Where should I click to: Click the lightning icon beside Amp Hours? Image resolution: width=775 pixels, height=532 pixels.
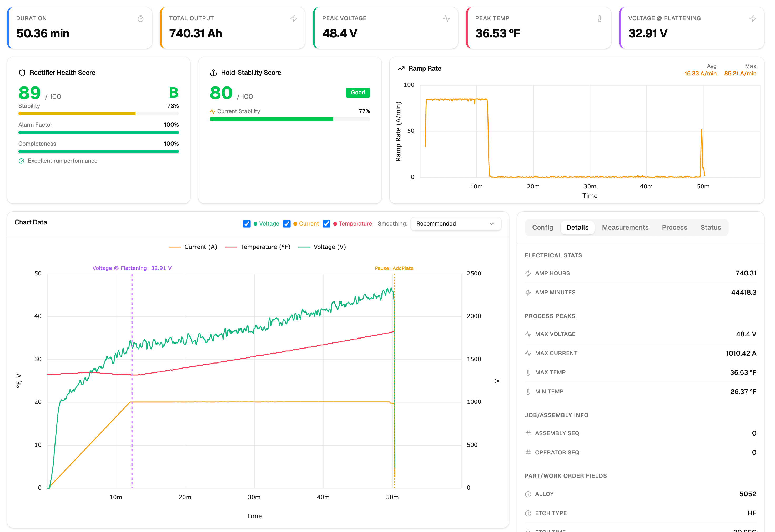pyautogui.click(x=528, y=273)
